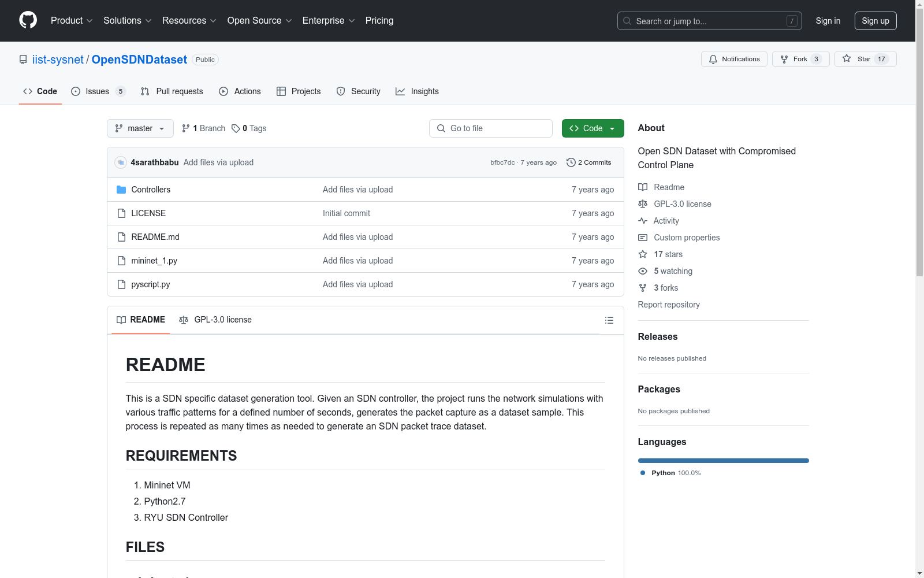Click the Notifications button
The width and height of the screenshot is (924, 578).
(x=734, y=59)
